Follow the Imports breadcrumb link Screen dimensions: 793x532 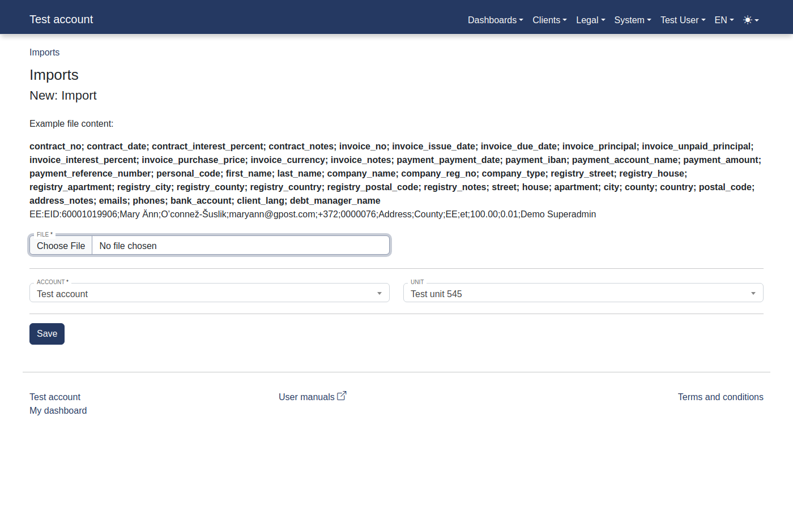[x=44, y=52]
